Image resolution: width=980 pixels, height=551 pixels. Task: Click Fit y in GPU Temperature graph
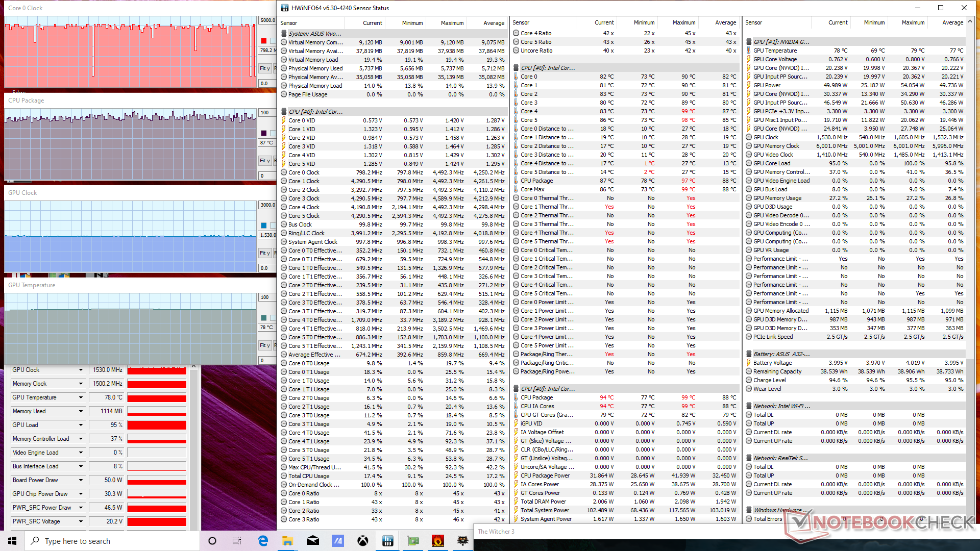[x=265, y=345]
